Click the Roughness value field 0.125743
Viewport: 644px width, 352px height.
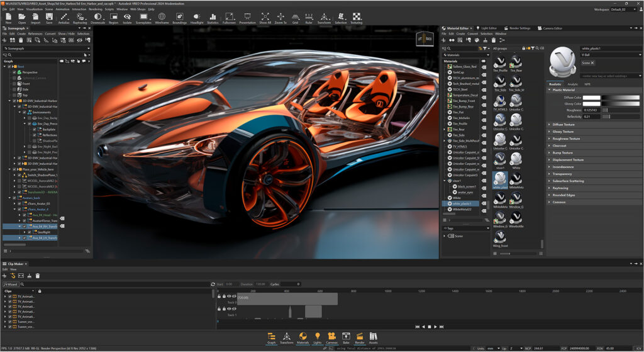[591, 110]
